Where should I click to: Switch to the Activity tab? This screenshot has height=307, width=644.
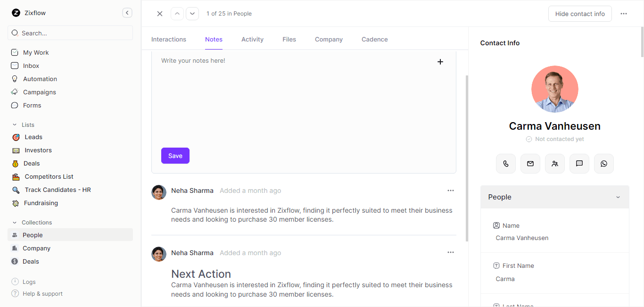pyautogui.click(x=252, y=39)
